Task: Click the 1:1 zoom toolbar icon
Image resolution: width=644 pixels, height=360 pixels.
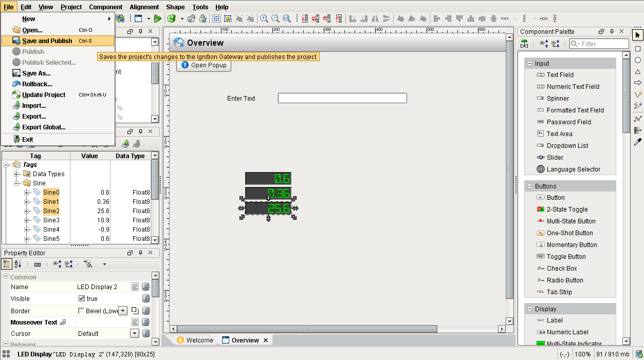Action: coord(286,19)
